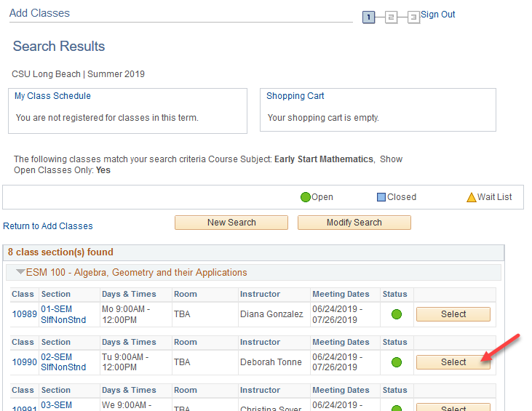Click TBA room cell for class 10989

182,314
